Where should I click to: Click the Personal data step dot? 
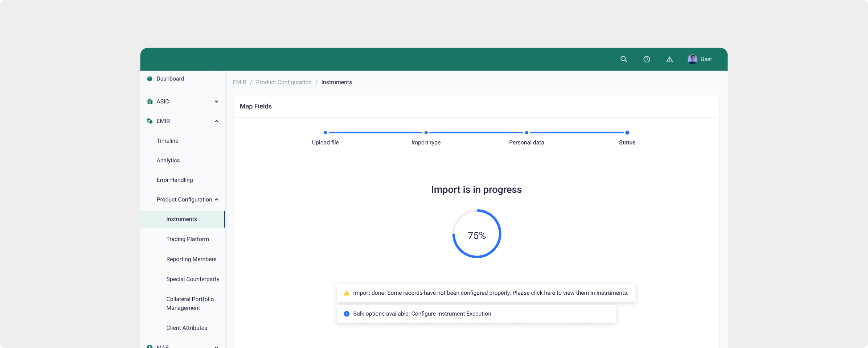[527, 133]
